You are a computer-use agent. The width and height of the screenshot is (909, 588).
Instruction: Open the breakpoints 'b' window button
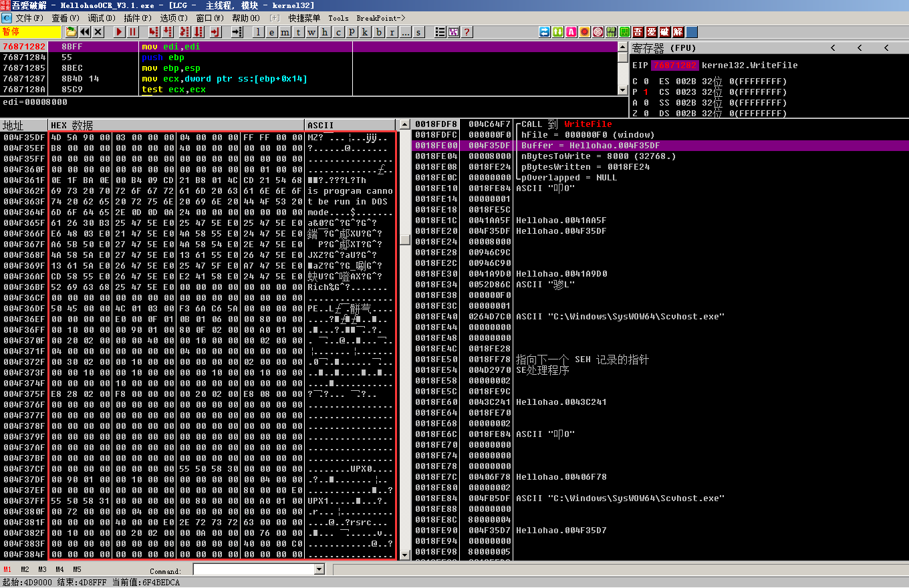coord(379,32)
